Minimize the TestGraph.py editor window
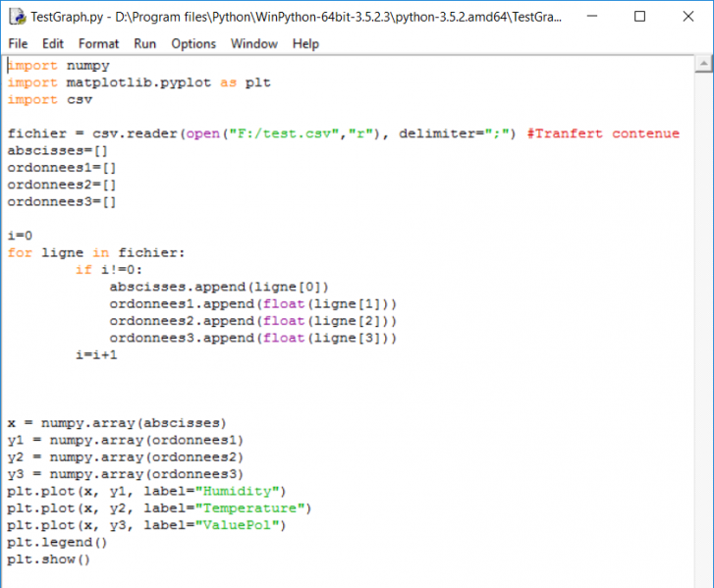This screenshot has width=714, height=588. tap(596, 17)
